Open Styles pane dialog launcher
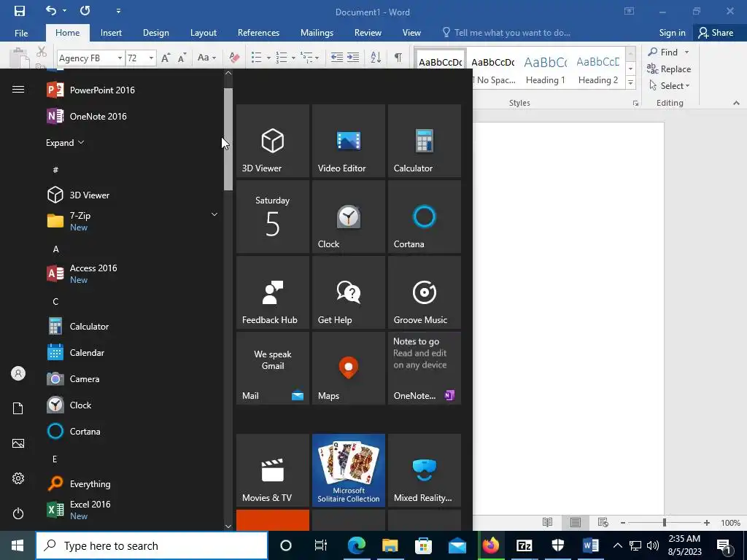Image resolution: width=747 pixels, height=560 pixels. [635, 103]
